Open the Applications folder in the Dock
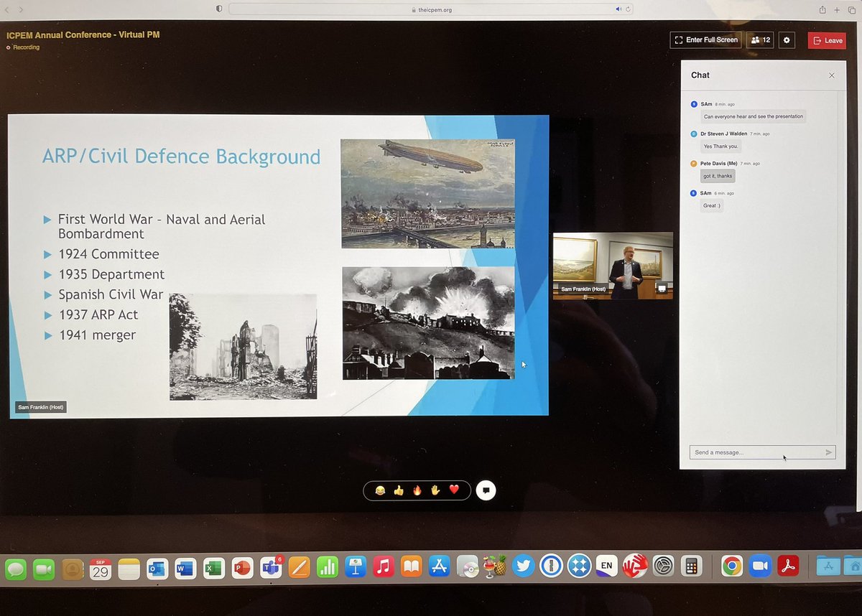The height and width of the screenshot is (616, 862). (828, 566)
